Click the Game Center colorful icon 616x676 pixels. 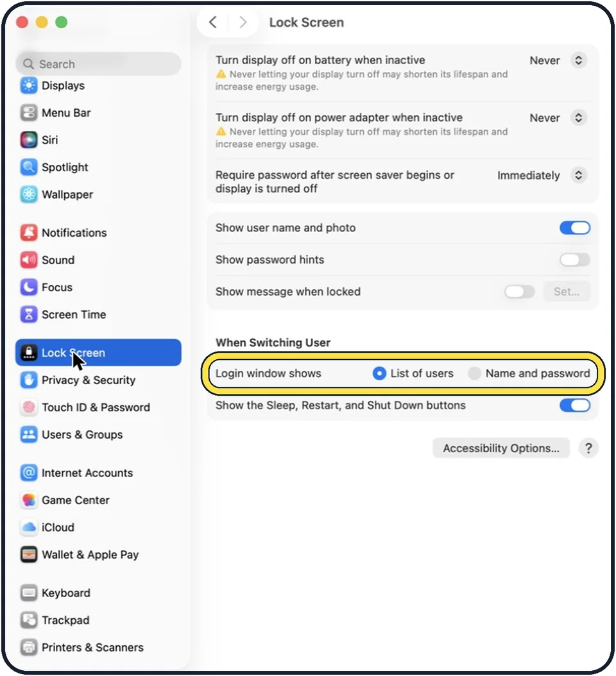tap(29, 500)
